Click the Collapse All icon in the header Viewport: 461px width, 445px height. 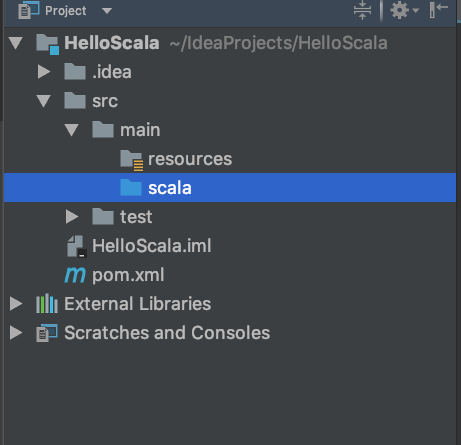(x=362, y=10)
